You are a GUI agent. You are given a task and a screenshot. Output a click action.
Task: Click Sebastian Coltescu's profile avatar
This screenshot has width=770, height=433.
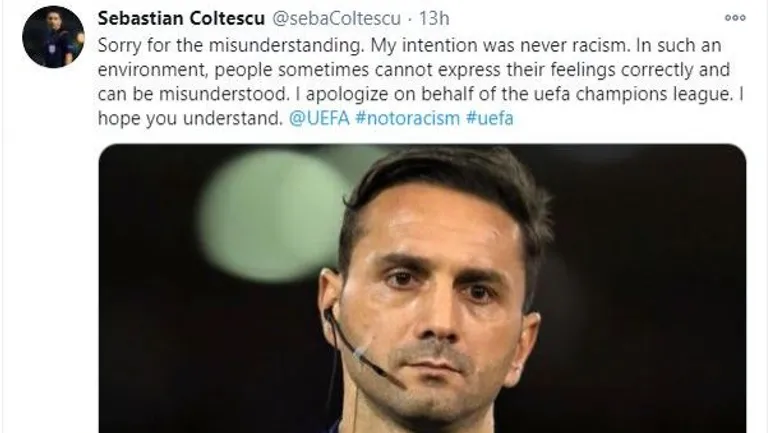[53, 37]
